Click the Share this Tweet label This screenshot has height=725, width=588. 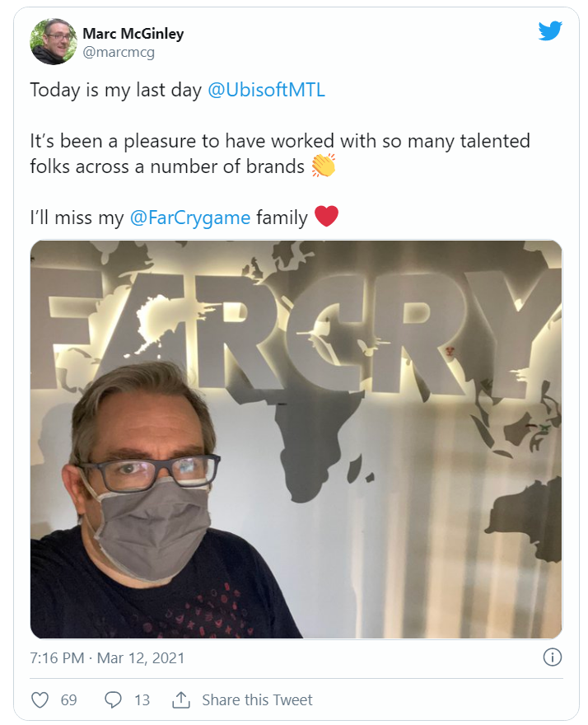(x=257, y=699)
